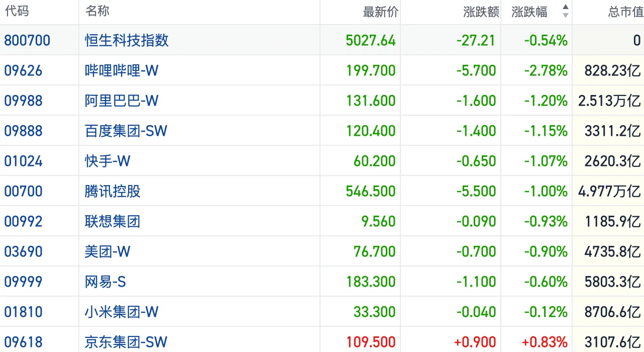Click index code 800700
Image resolution: width=644 pixels, height=352 pixels.
(x=27, y=40)
